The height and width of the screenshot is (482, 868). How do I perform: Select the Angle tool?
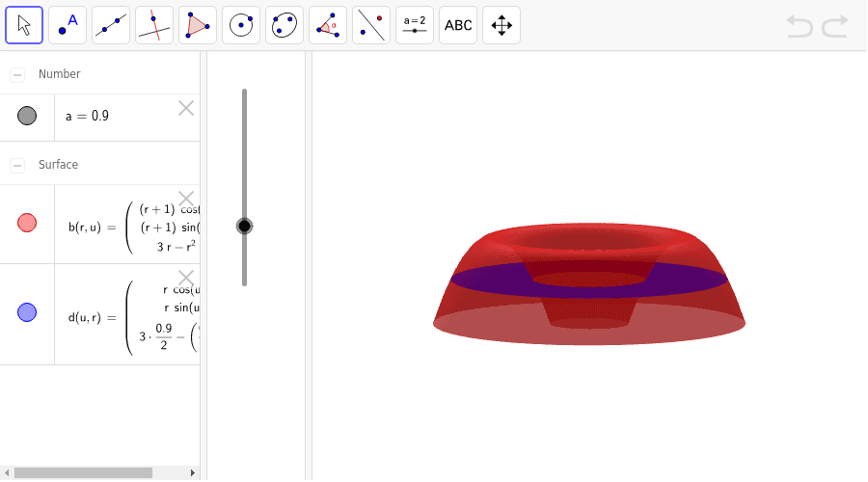coord(328,25)
